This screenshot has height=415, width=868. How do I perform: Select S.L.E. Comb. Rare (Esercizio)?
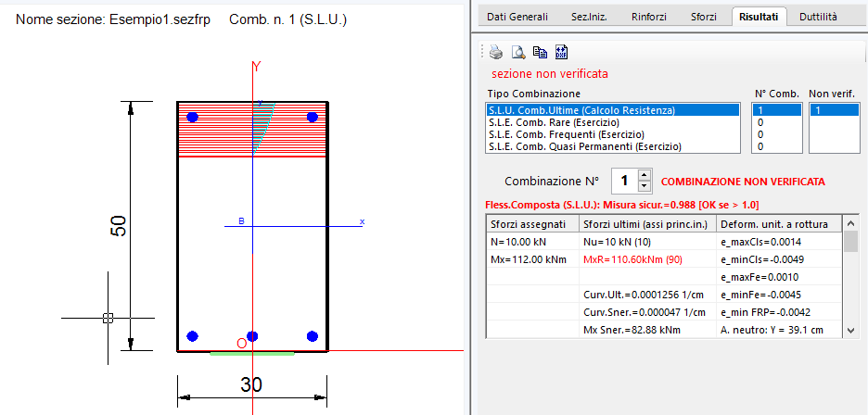613,122
